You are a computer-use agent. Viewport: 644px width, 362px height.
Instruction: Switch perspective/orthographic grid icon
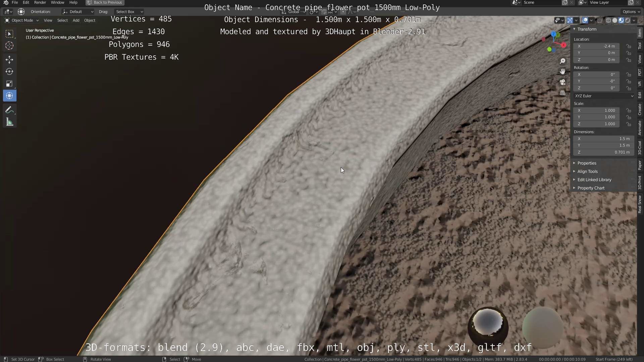pos(562,93)
